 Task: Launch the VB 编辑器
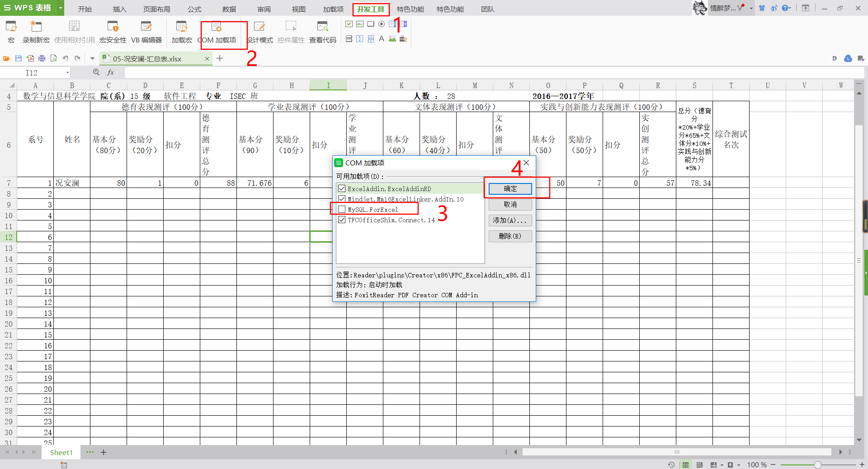[x=146, y=32]
